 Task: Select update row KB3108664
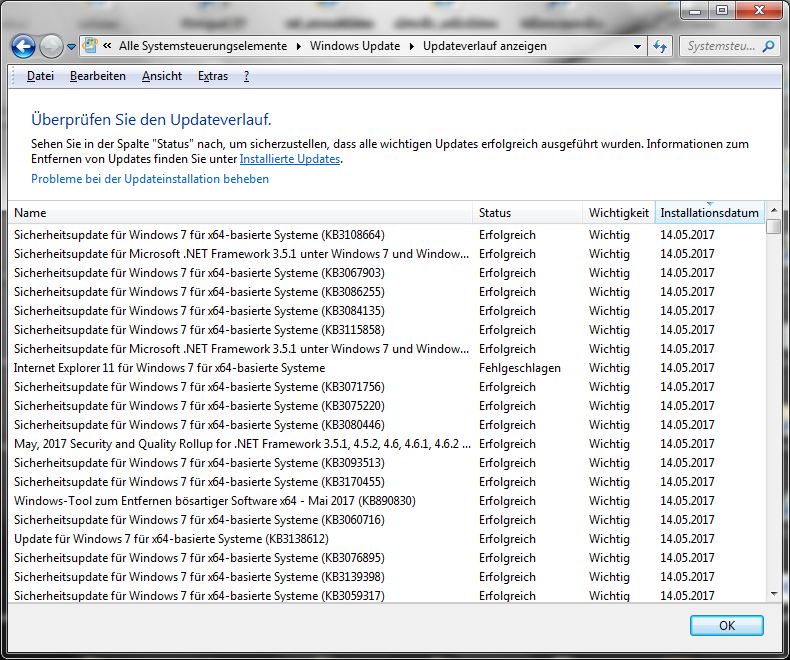pos(387,235)
